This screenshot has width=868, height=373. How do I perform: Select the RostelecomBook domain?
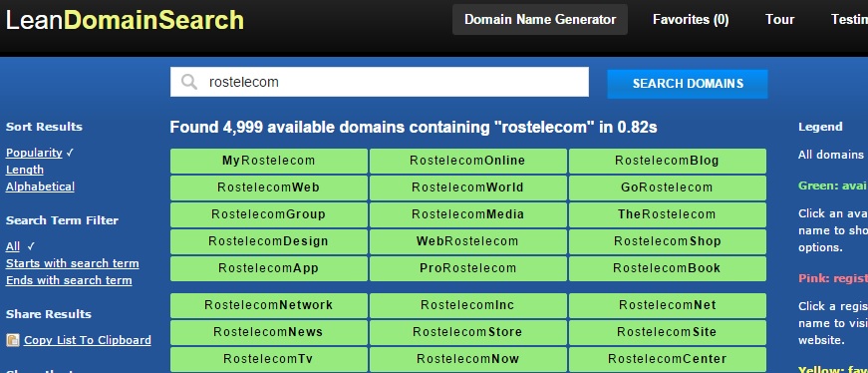[x=667, y=268]
